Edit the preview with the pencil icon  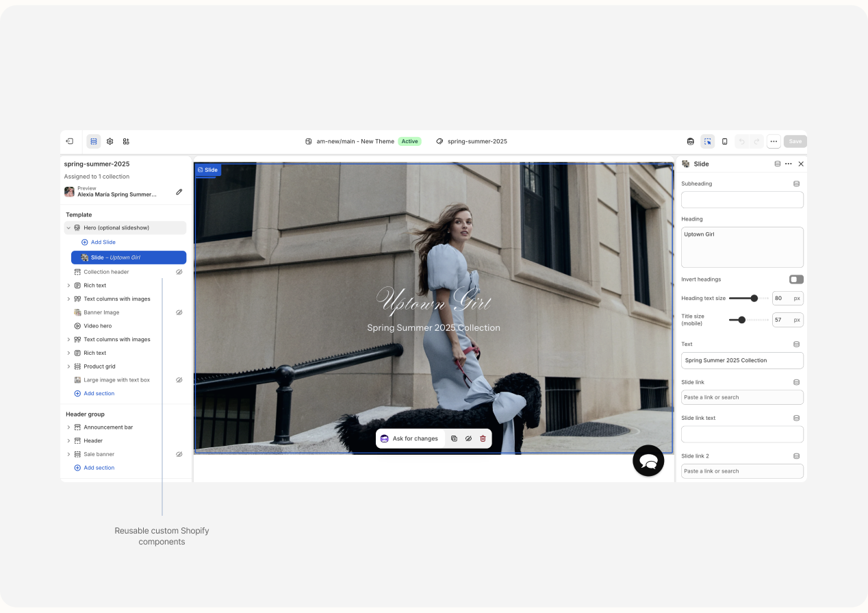pos(179,192)
